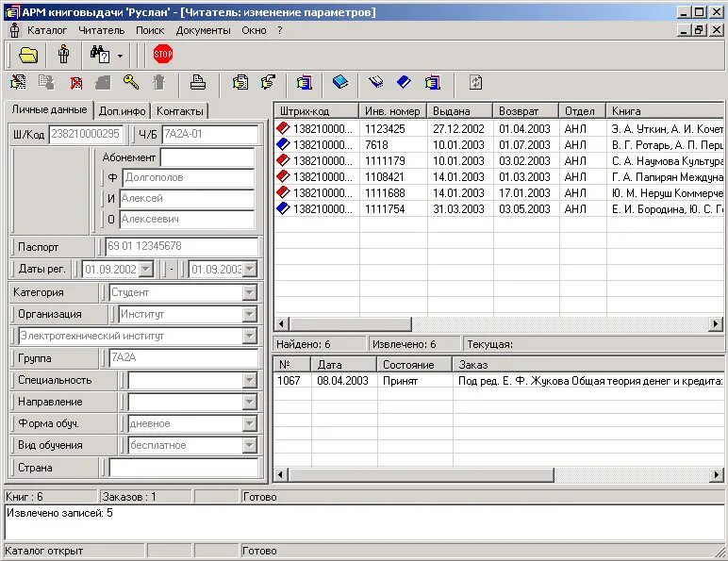Click the books icon left of the teal book
The height and width of the screenshot is (561, 728).
point(304,83)
